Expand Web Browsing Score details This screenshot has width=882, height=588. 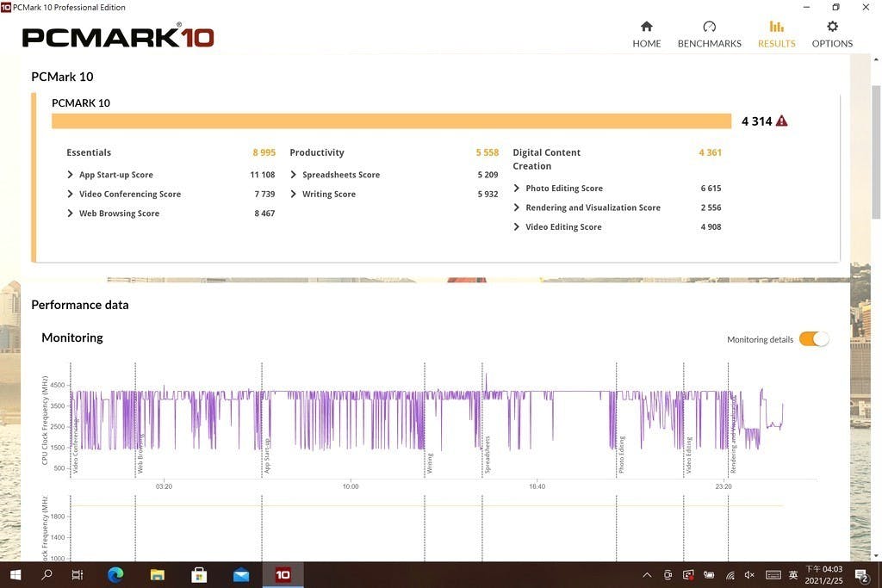click(70, 213)
